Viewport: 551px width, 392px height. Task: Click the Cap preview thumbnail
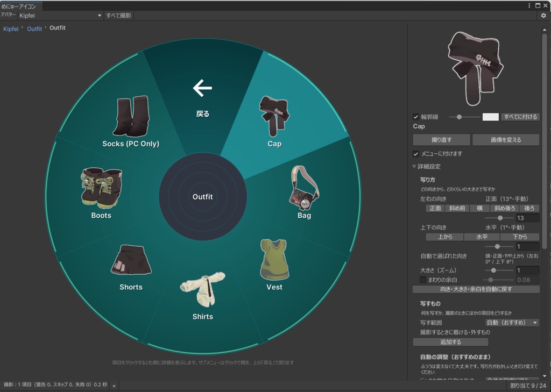(x=475, y=68)
